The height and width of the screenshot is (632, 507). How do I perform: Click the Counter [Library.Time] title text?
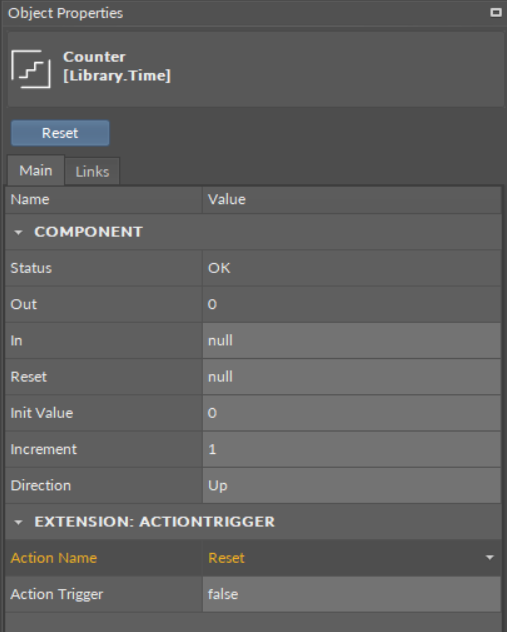pos(117,66)
